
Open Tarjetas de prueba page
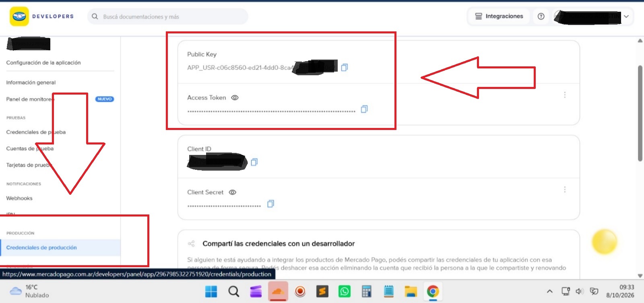click(29, 165)
